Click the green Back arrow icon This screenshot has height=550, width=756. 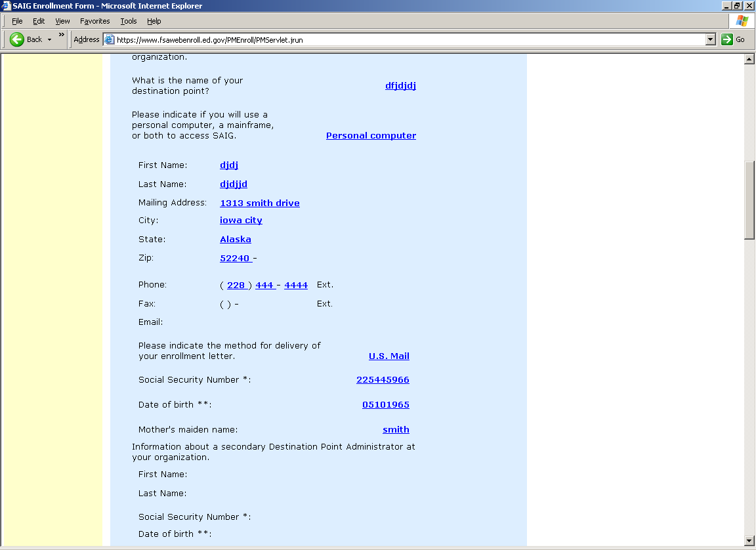point(17,39)
